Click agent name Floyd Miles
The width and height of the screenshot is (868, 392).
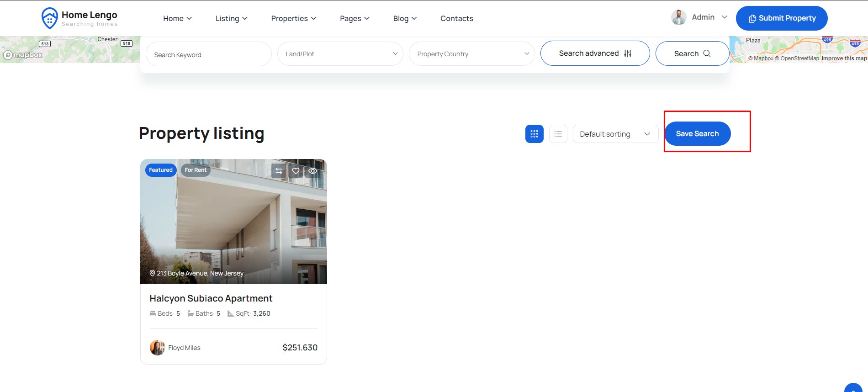coord(184,348)
